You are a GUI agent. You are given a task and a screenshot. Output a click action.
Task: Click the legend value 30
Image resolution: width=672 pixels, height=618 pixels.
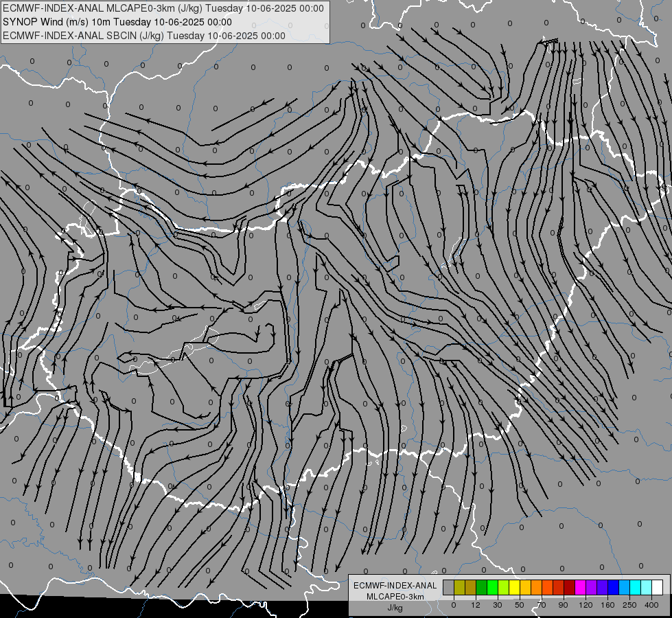[x=498, y=605]
